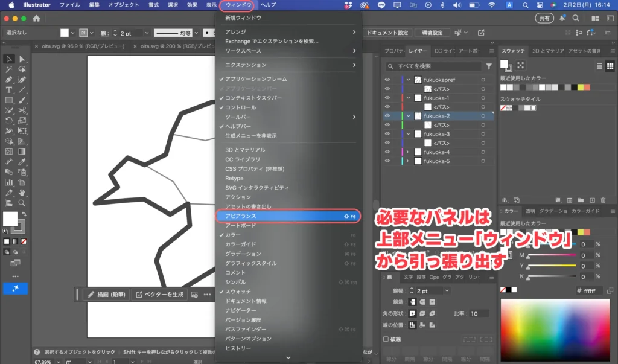
Task: Select the Type tool
Action: (x=8, y=90)
